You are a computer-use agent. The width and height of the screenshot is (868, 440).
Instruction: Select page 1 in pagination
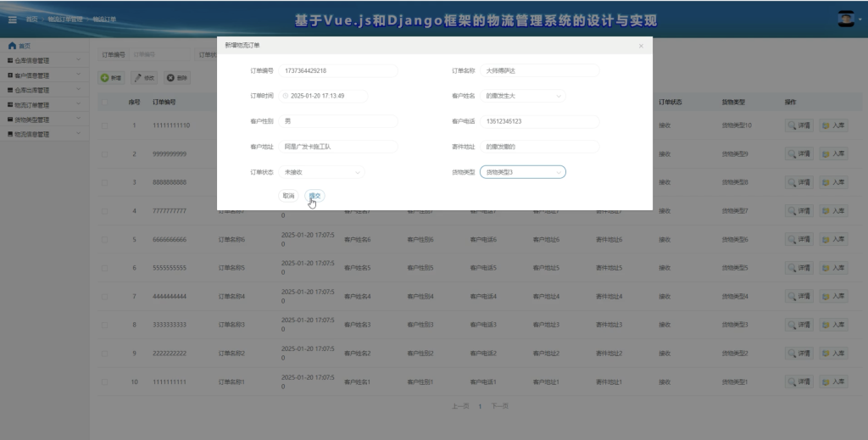(x=480, y=406)
